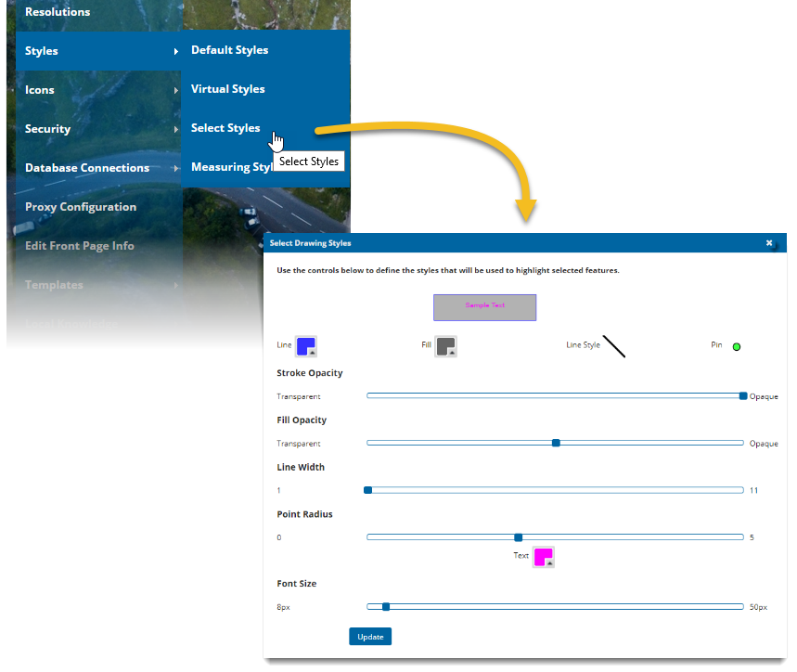Open the Line color picker swatch
The height and width of the screenshot is (672, 797).
coord(306,346)
